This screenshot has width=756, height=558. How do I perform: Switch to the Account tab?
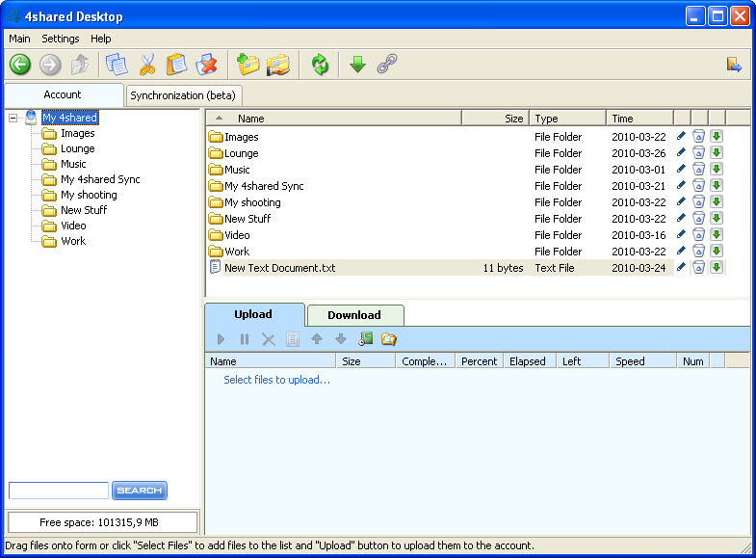(x=63, y=94)
